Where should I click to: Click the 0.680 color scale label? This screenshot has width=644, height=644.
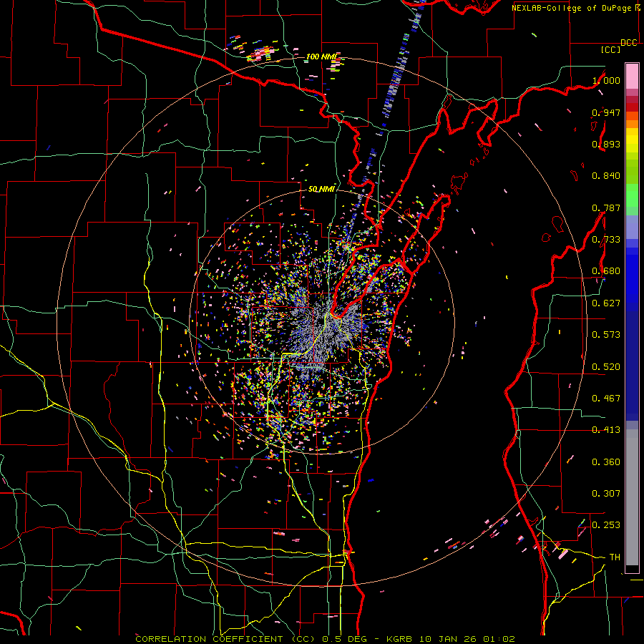point(606,270)
